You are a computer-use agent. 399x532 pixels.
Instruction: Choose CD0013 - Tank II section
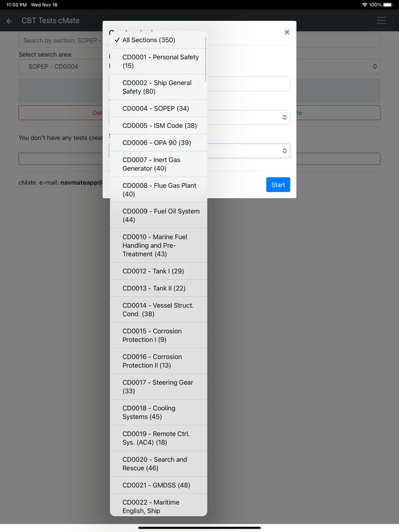click(154, 288)
